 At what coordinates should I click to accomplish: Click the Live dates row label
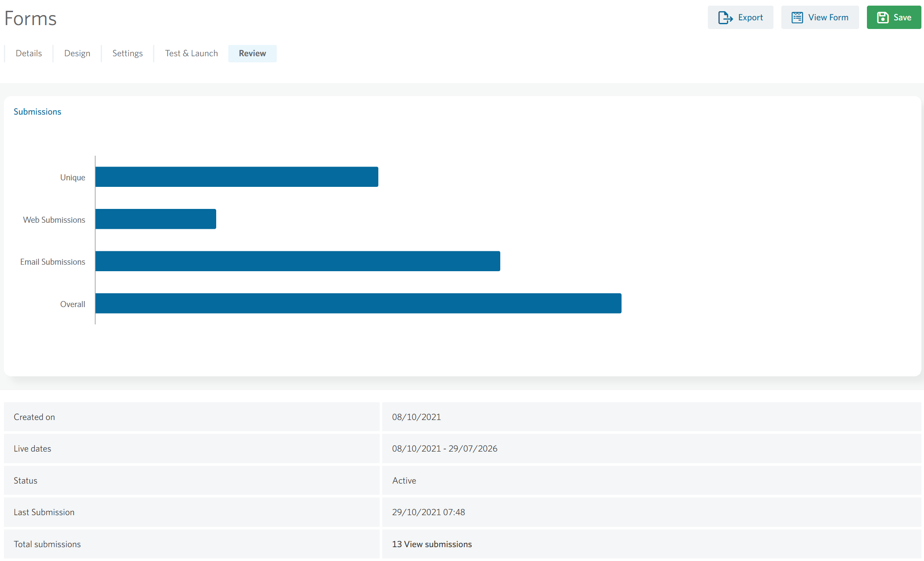pos(32,449)
